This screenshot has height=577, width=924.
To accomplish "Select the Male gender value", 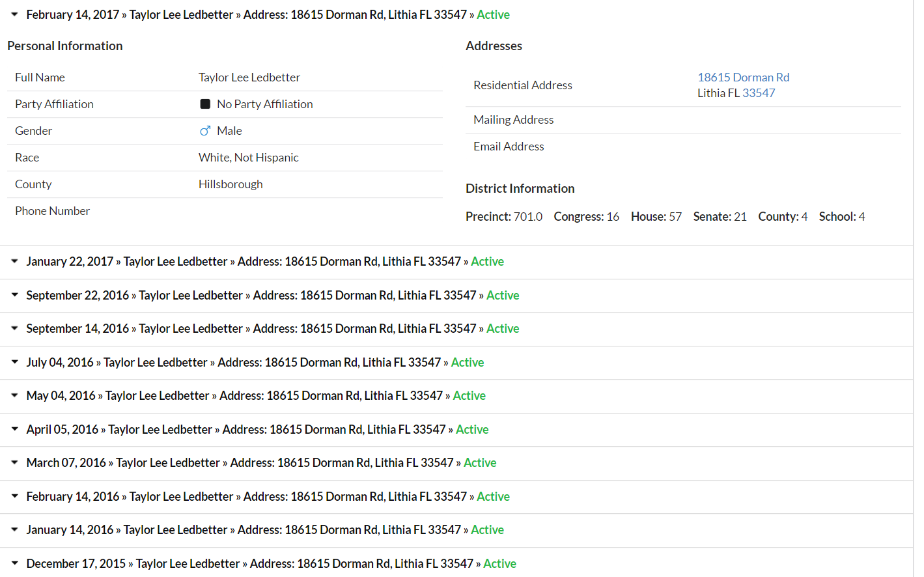I will pyautogui.click(x=229, y=131).
